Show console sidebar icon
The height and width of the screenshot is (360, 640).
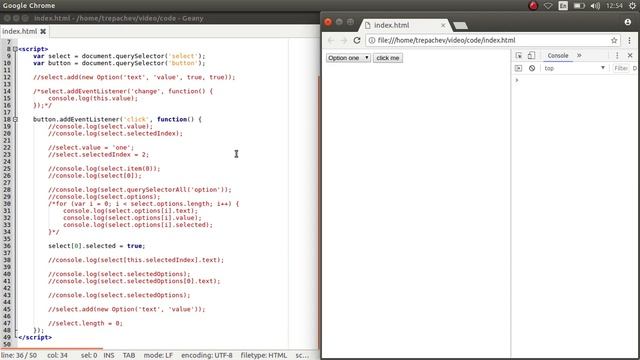pyautogui.click(x=518, y=68)
